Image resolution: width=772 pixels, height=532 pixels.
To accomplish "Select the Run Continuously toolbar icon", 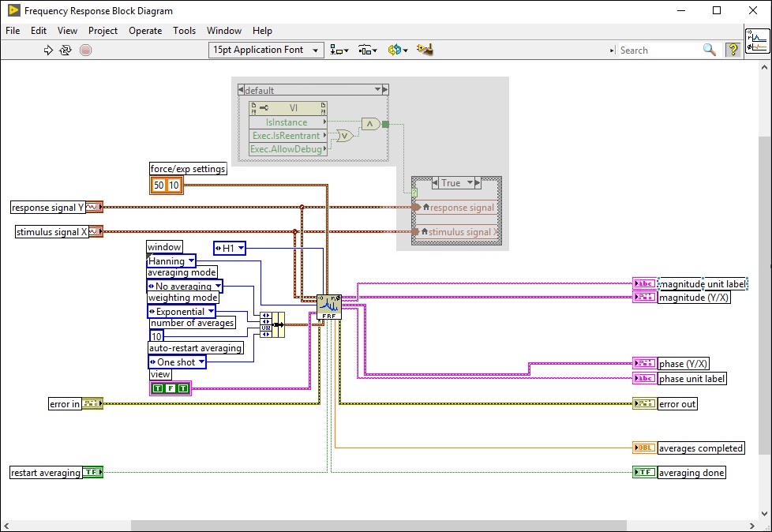I will click(64, 50).
